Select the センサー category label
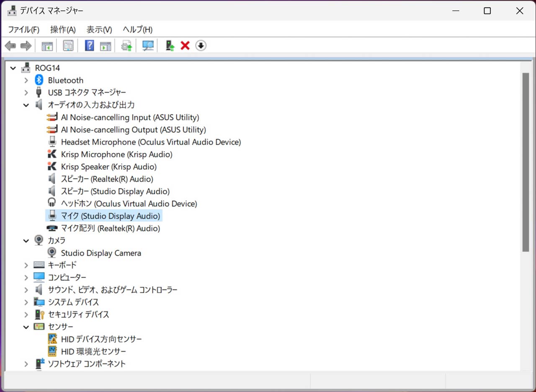 pos(60,327)
